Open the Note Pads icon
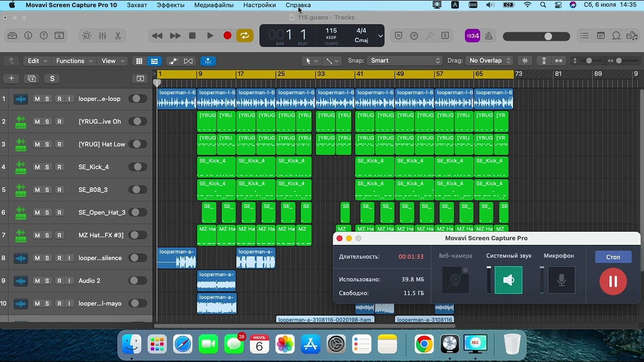The width and height of the screenshot is (644, 362). 601,36
